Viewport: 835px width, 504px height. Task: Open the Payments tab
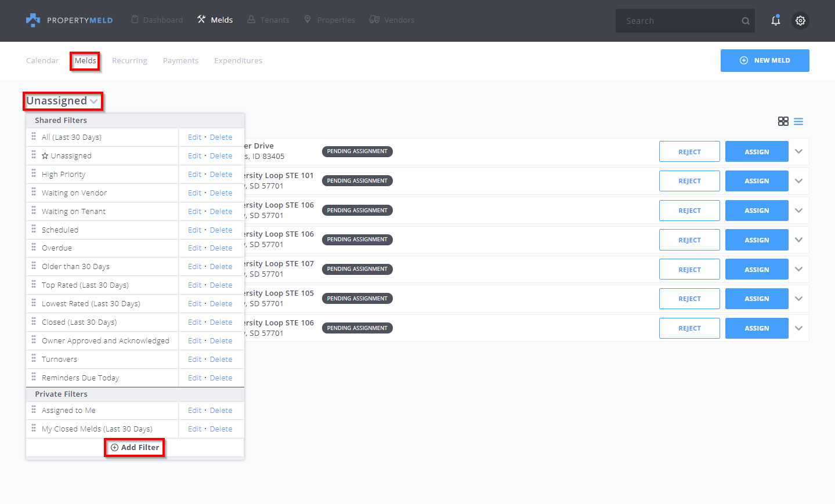(180, 61)
